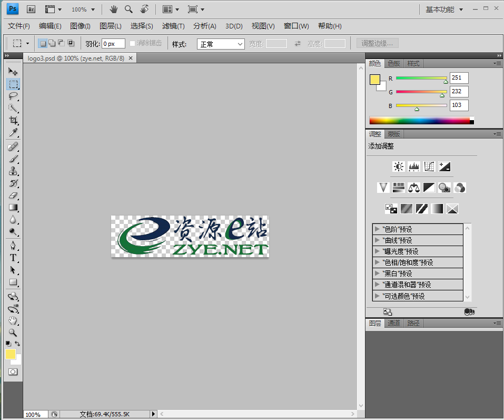Open the 图层(L) menu
504x420 pixels.
pos(110,26)
